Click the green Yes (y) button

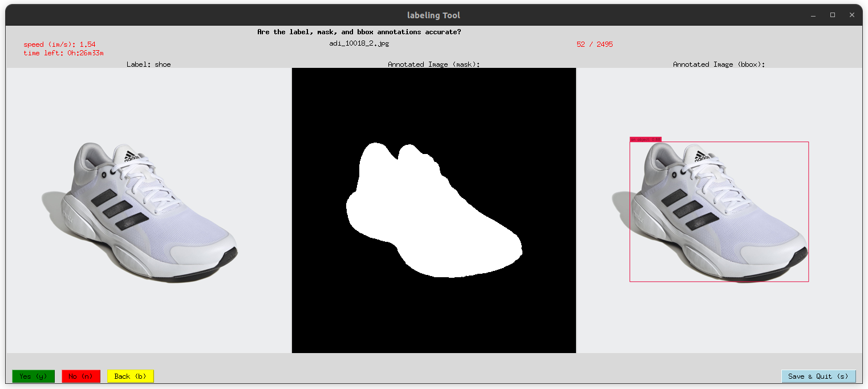click(x=33, y=376)
